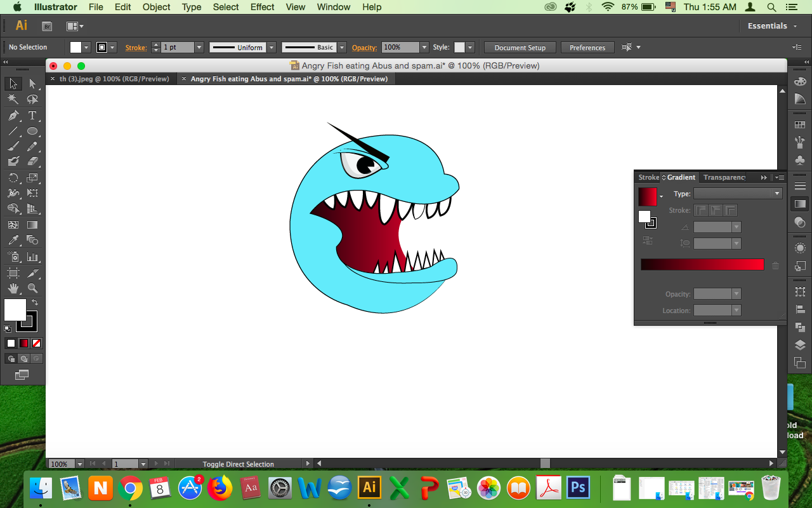Image resolution: width=812 pixels, height=508 pixels.
Task: Open stroke color dropdown in control bar
Action: point(112,48)
